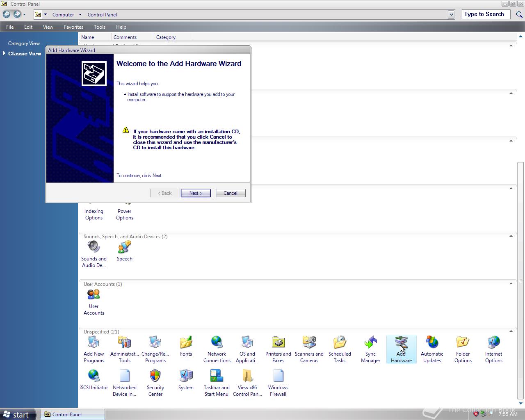Select Classic View in sidebar

[25, 54]
